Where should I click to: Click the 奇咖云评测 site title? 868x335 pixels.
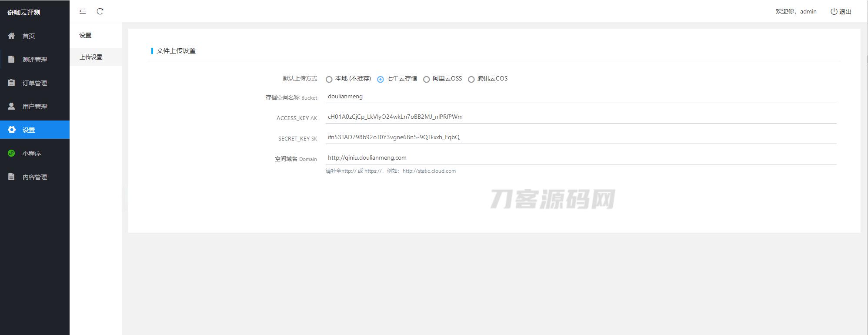pos(23,12)
